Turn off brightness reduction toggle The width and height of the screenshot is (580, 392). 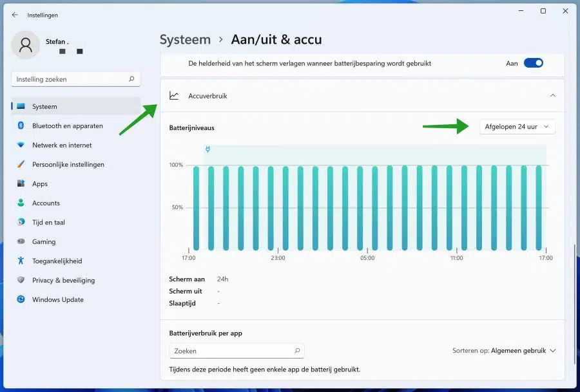coord(533,63)
